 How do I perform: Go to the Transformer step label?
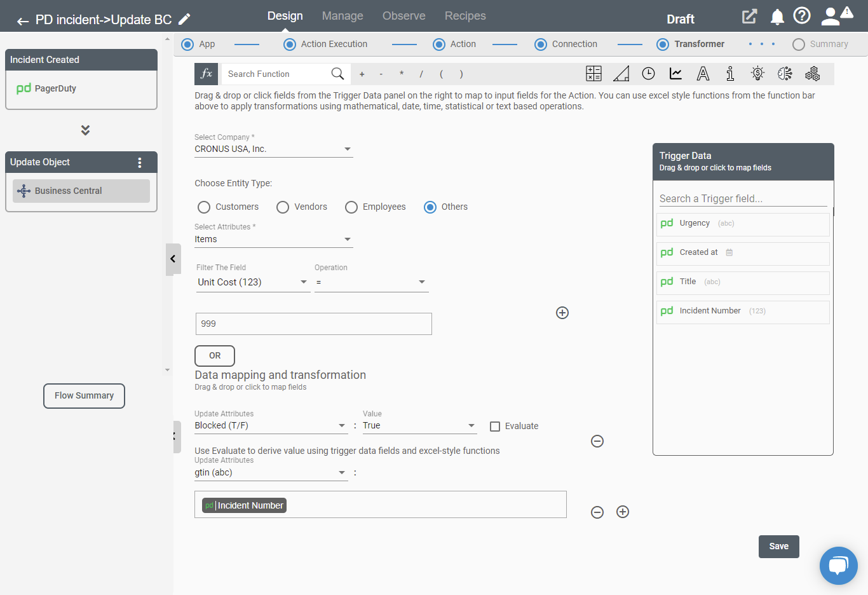tap(700, 44)
